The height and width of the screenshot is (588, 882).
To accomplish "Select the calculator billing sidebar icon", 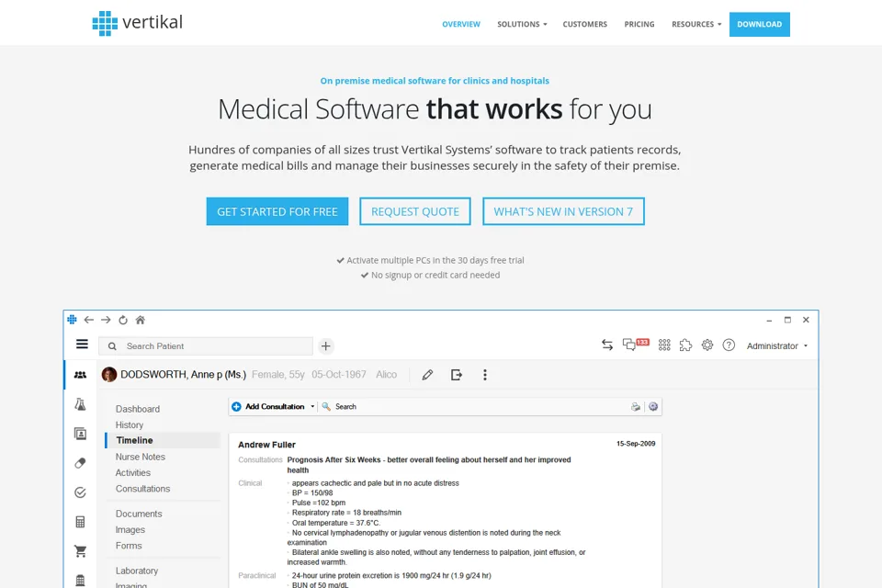I will [81, 522].
